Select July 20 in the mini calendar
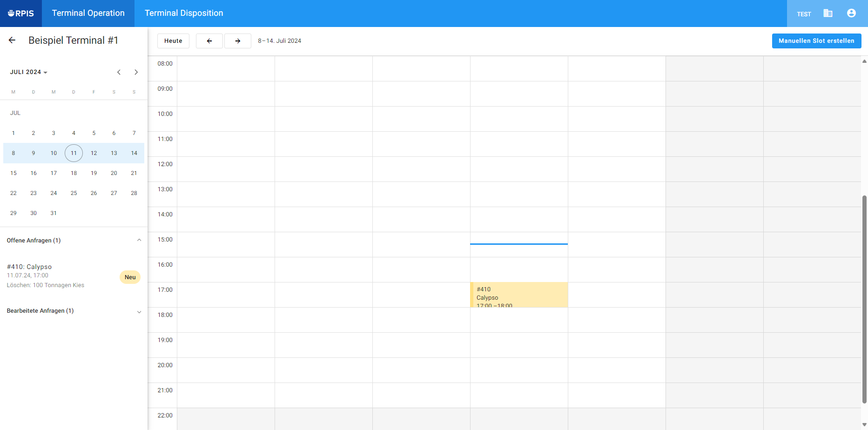The image size is (868, 430). (114, 173)
